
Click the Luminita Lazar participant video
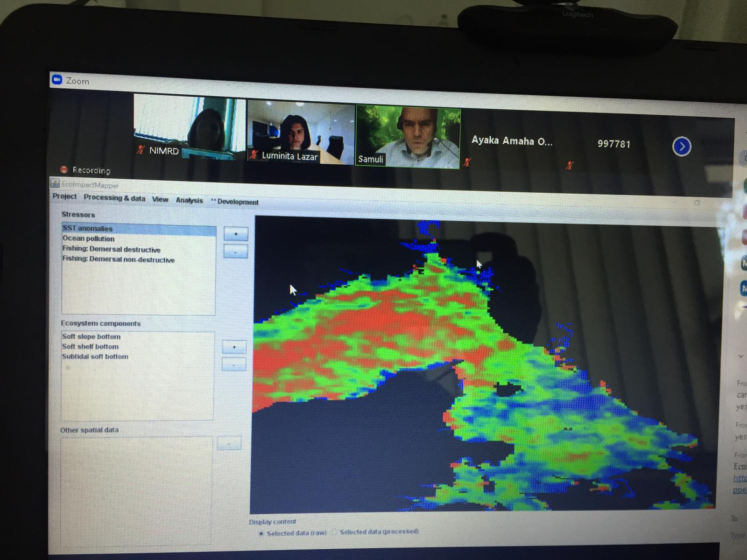click(301, 132)
